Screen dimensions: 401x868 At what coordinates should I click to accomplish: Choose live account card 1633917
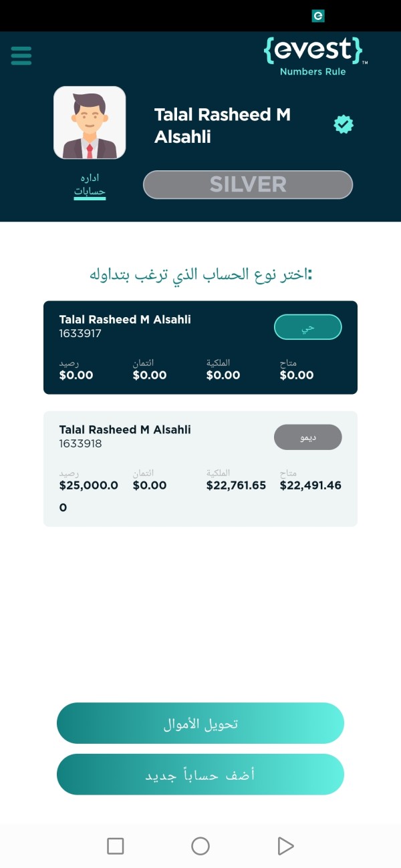(200, 347)
